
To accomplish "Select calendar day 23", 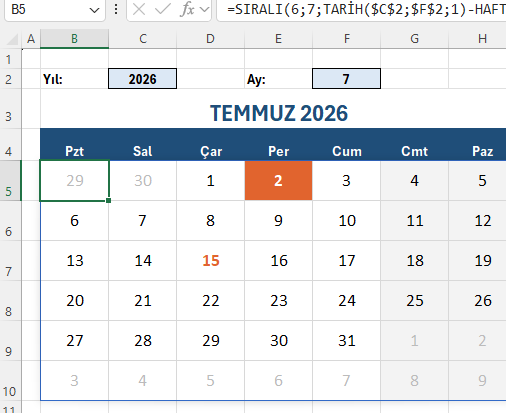I will (278, 301).
